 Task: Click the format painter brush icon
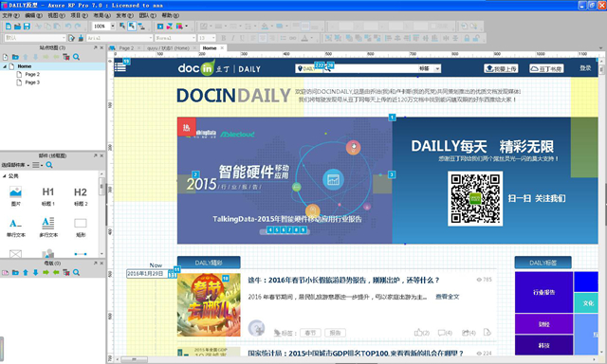(x=81, y=38)
